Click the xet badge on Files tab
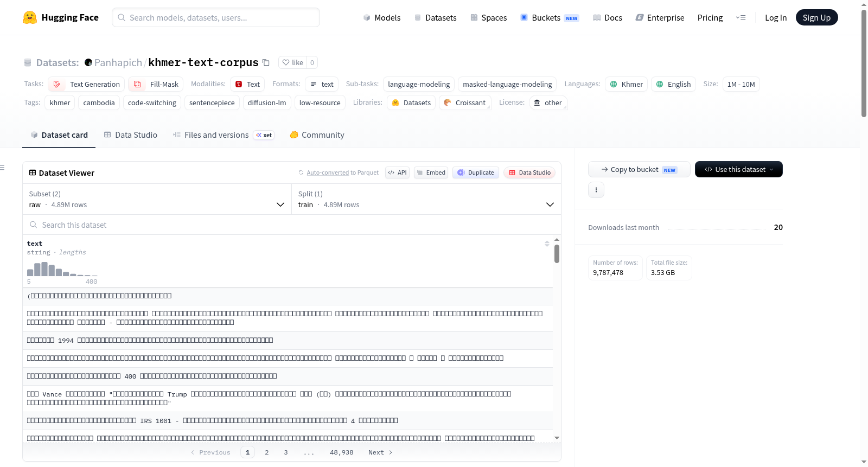This screenshot has width=868, height=467. point(264,135)
